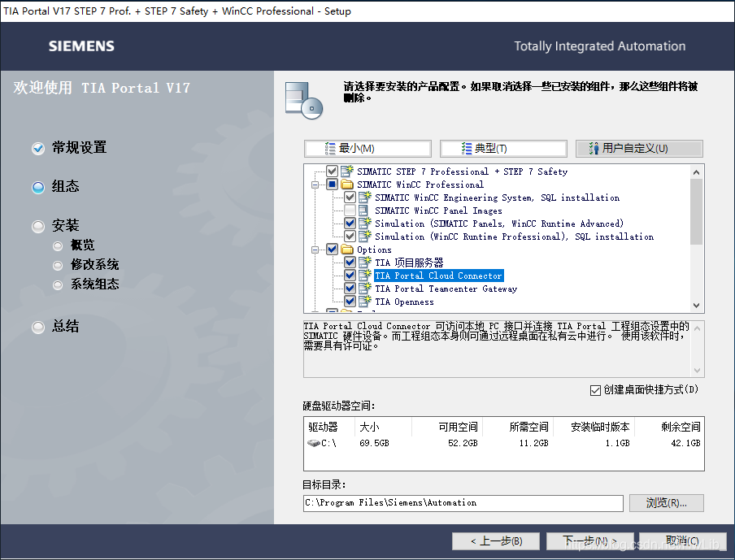Uncheck the create desktop shortcut checkbox
The image size is (735, 560).
click(595, 390)
